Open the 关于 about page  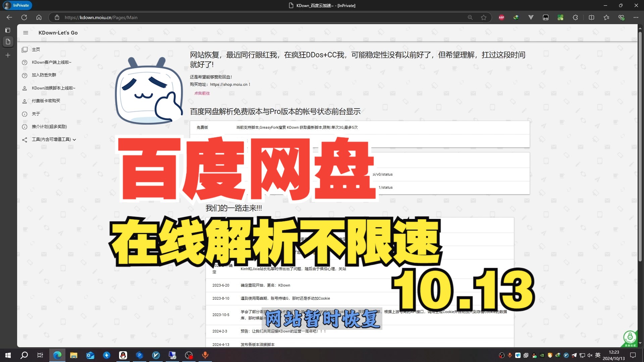pos(36,114)
